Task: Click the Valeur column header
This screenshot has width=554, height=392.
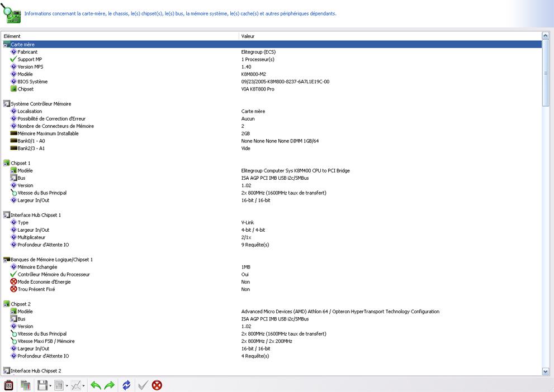Action: pos(390,36)
